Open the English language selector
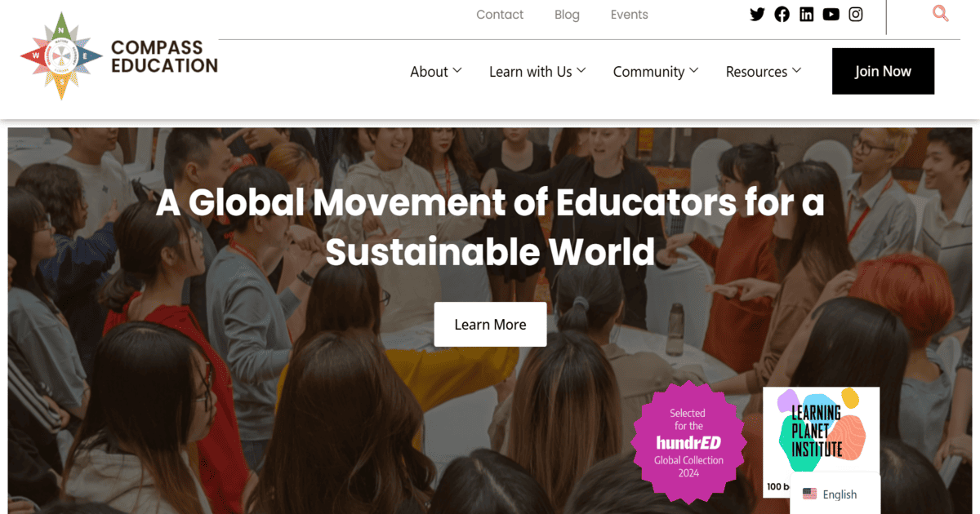Screen dimensions: 980x514 835,494
